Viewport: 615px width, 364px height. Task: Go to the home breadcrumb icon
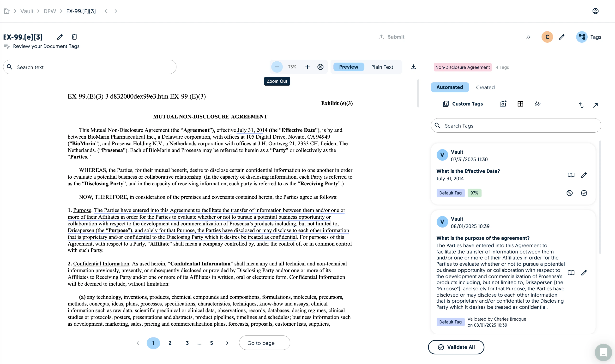point(7,11)
